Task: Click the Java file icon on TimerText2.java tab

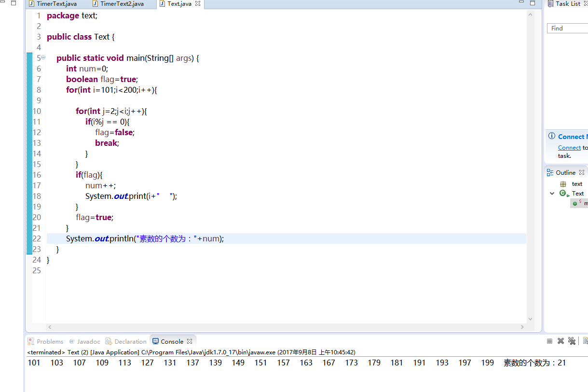Action: tap(95, 4)
